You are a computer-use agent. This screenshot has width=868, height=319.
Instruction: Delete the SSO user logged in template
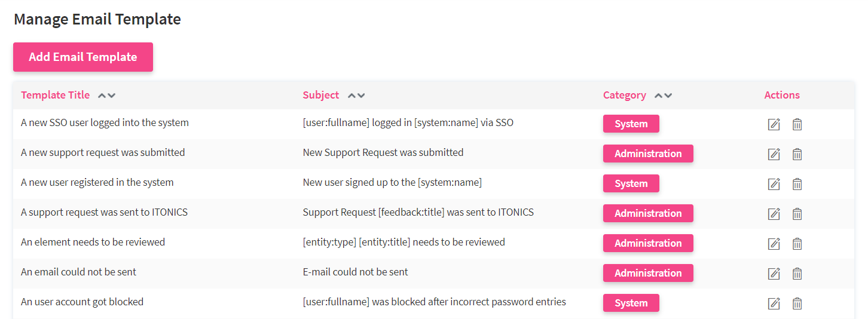[797, 124]
